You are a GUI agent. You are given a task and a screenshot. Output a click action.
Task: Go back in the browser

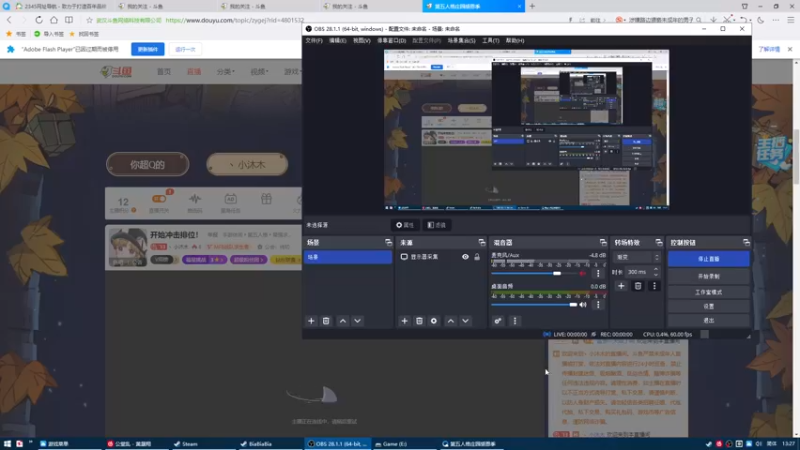point(9,20)
